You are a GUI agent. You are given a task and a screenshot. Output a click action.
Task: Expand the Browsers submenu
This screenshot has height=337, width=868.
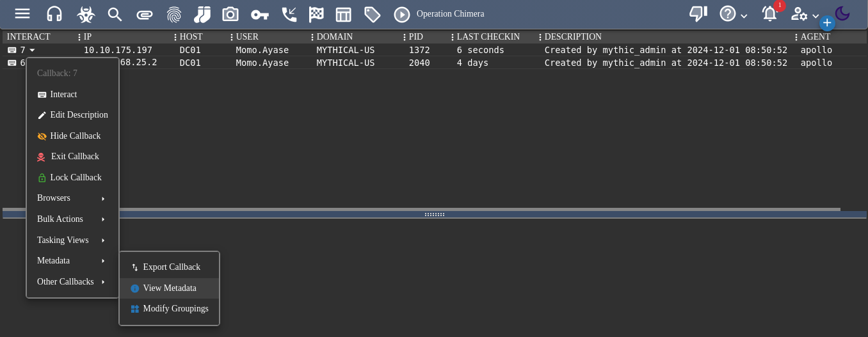tap(72, 198)
